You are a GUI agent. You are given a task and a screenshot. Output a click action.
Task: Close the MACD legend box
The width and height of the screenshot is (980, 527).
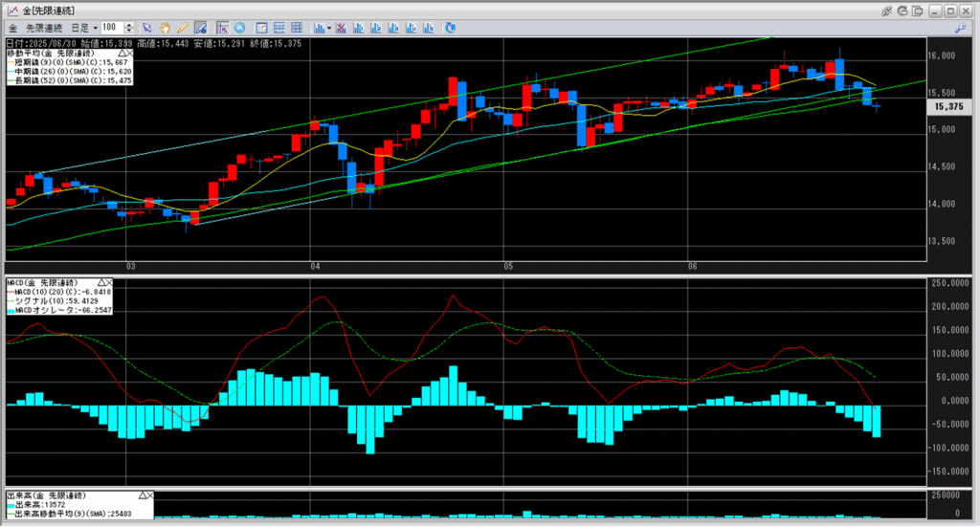point(109,283)
